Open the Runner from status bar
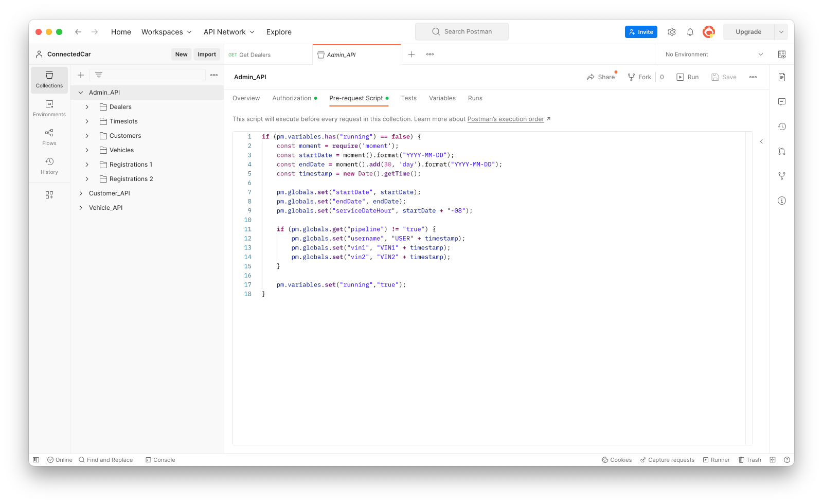 click(x=717, y=460)
